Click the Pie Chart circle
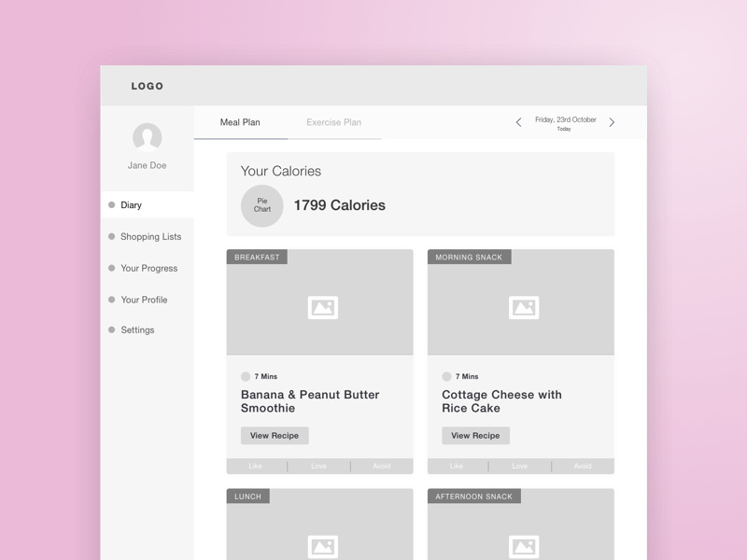This screenshot has height=560, width=747. (x=262, y=205)
